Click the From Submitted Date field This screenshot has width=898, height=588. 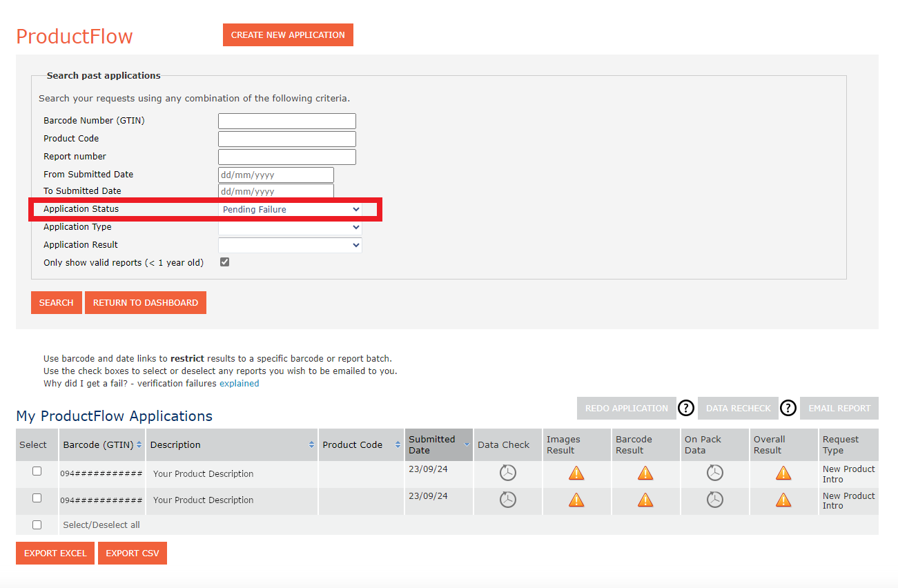tap(276, 175)
